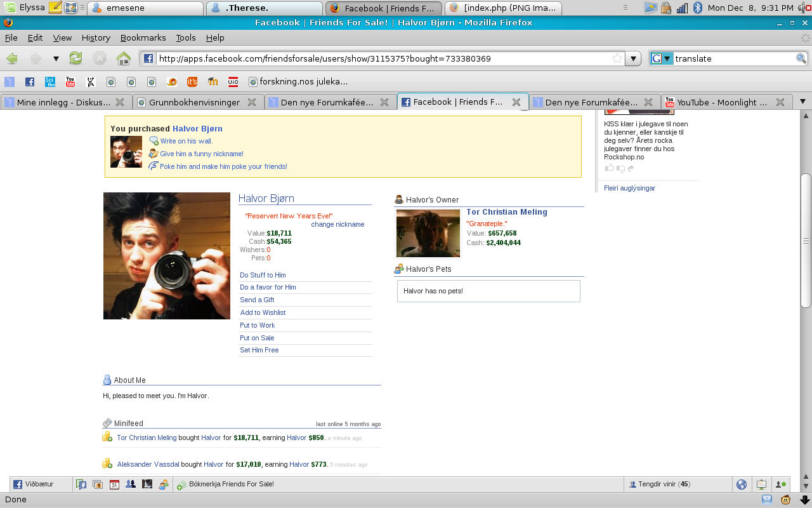Open the UiO bookmark icon
This screenshot has height=508, width=812.
[x=233, y=81]
